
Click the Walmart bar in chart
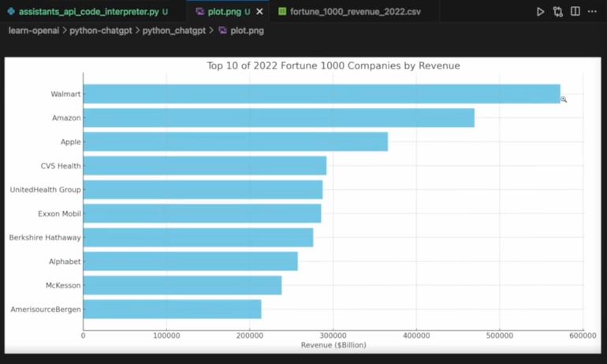[x=322, y=94]
